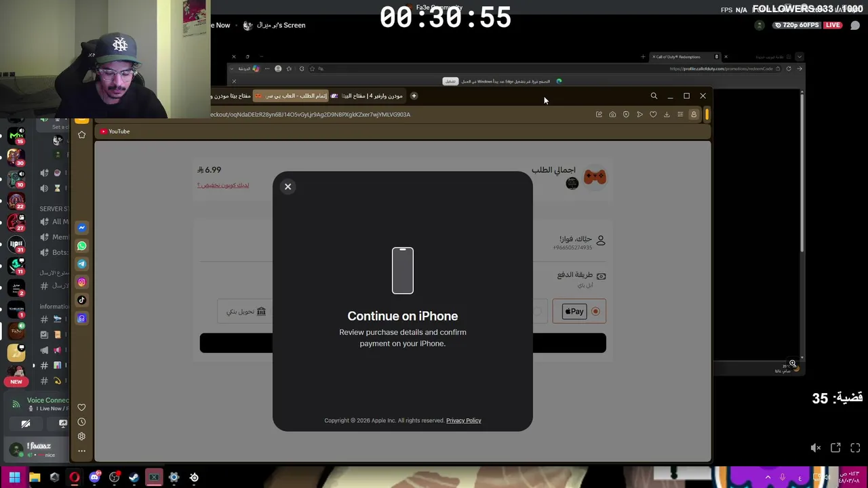Click the shield ad-blocker icon in address bar
Image resolution: width=868 pixels, height=488 pixels.
coord(626,115)
